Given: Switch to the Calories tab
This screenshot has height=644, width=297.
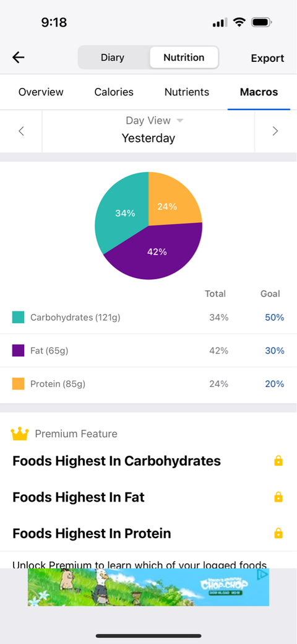Looking at the screenshot, I should [114, 92].
